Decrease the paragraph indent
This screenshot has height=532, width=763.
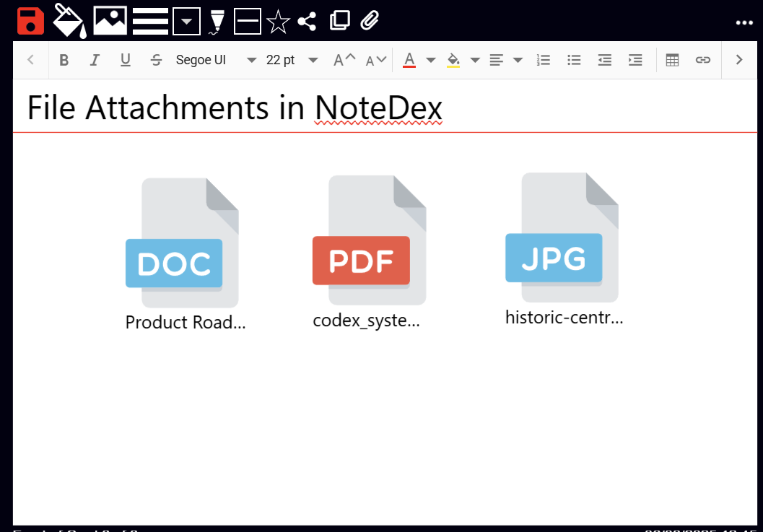coord(604,60)
